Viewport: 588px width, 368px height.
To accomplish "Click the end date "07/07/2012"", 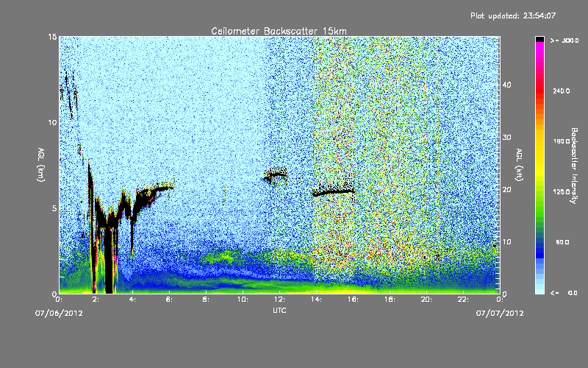I will click(x=500, y=314).
